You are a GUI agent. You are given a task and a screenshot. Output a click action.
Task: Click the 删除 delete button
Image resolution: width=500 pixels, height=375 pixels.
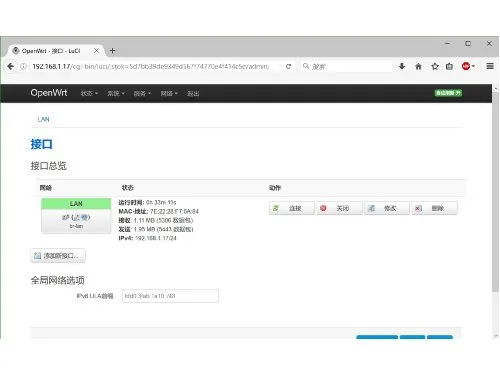(434, 208)
